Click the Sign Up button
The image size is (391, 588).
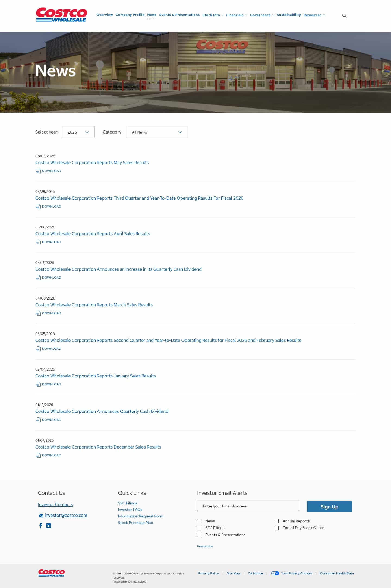(329, 507)
